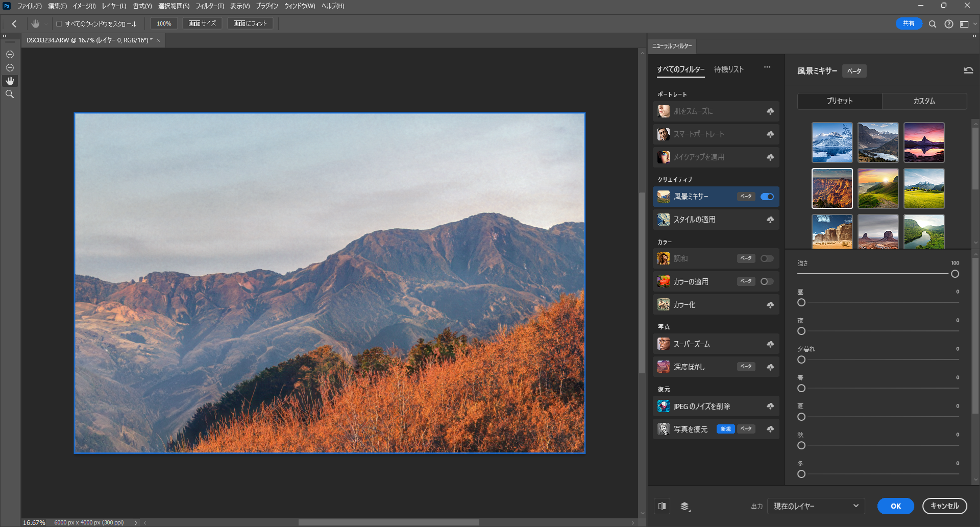Image resolution: width=980 pixels, height=527 pixels.
Task: Switch to the カスタム tab
Action: [924, 101]
